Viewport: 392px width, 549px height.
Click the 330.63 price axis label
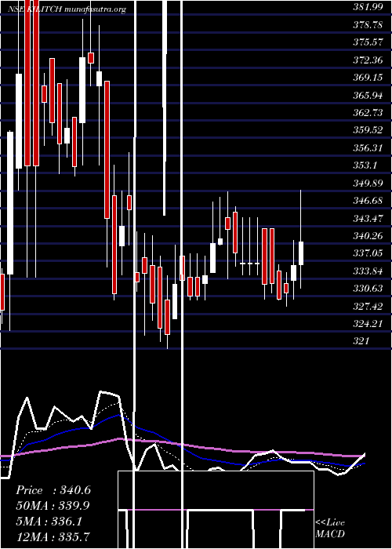tap(368, 289)
